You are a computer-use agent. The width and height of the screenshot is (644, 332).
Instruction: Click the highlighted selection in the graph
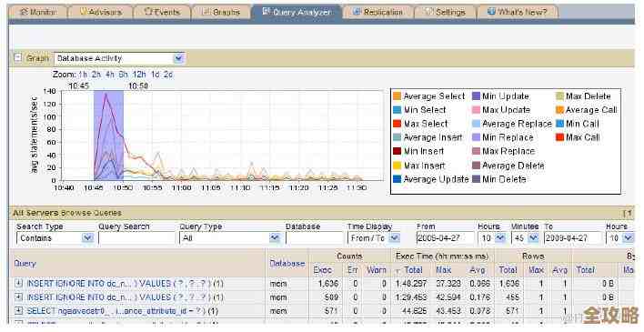pos(108,136)
